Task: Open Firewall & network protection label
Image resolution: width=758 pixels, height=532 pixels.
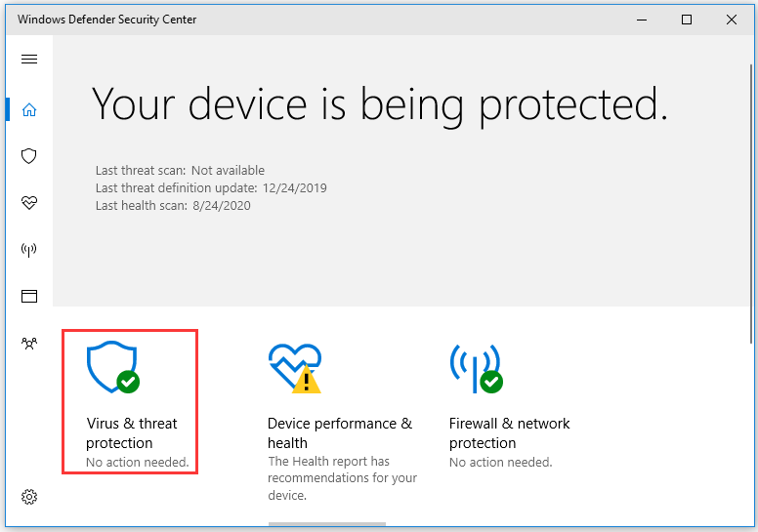Action: point(510,433)
